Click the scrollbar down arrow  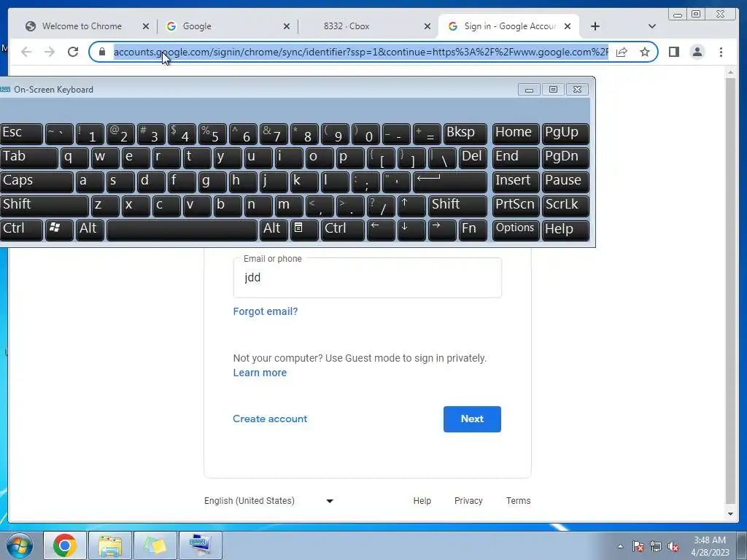(x=730, y=514)
